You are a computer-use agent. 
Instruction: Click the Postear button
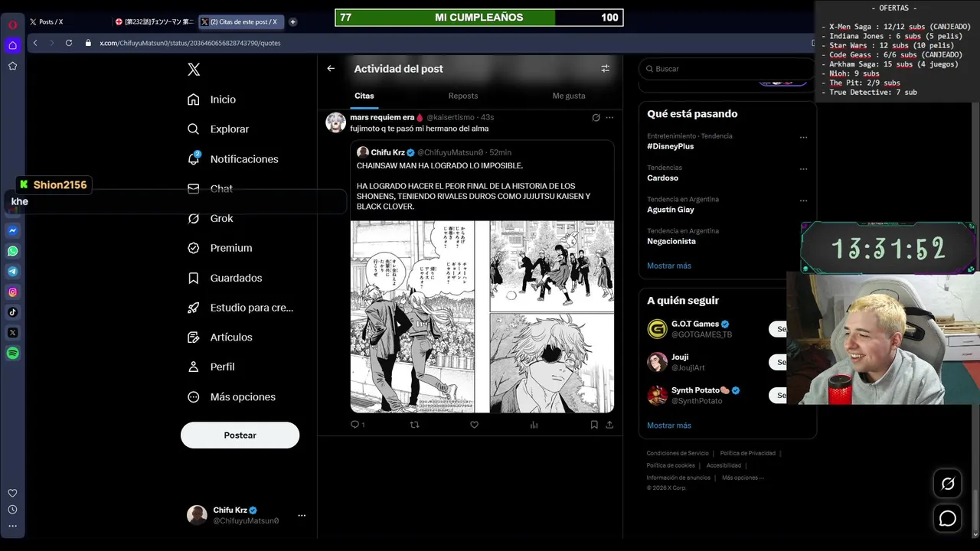240,435
